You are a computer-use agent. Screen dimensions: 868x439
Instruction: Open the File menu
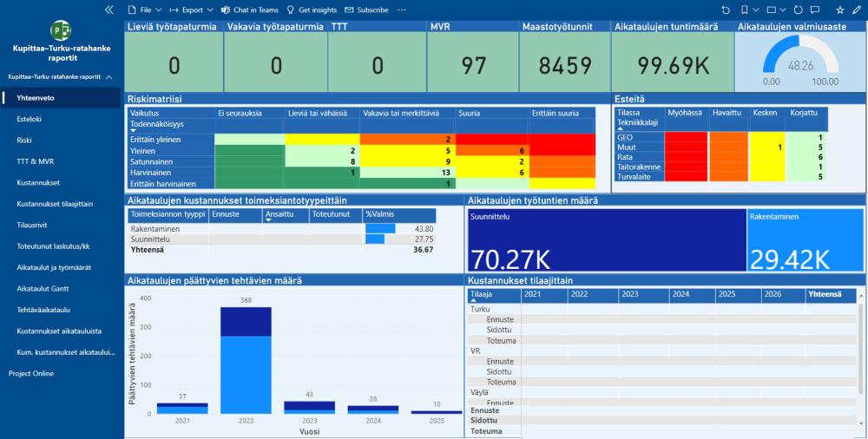145,10
